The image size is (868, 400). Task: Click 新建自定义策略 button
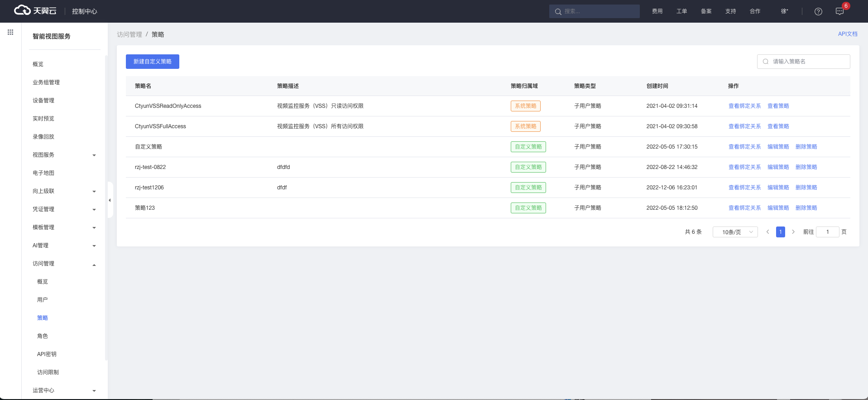[x=153, y=62]
